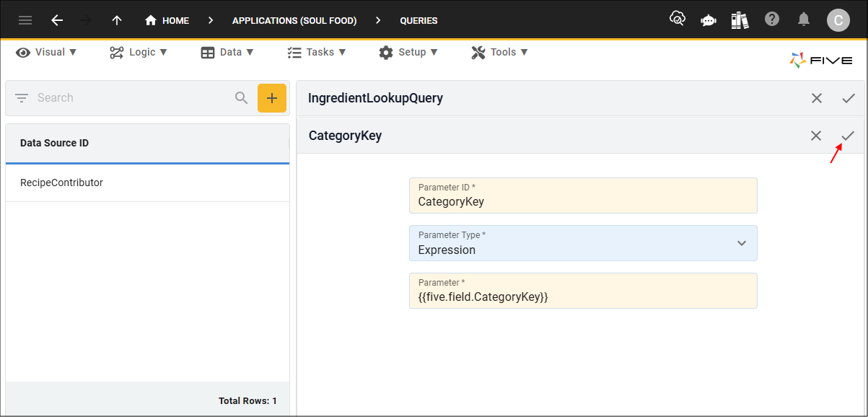Open the Visual menu
This screenshot has width=868, height=417.
pyautogui.click(x=47, y=52)
